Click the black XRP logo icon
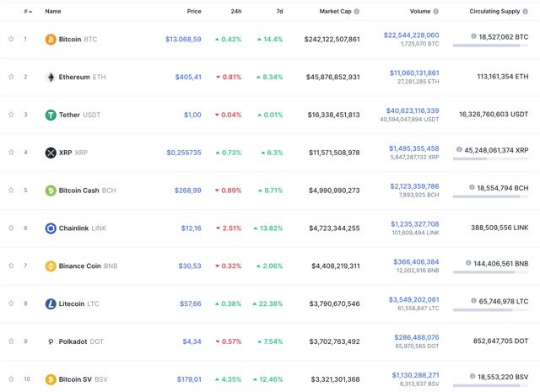 [51, 153]
